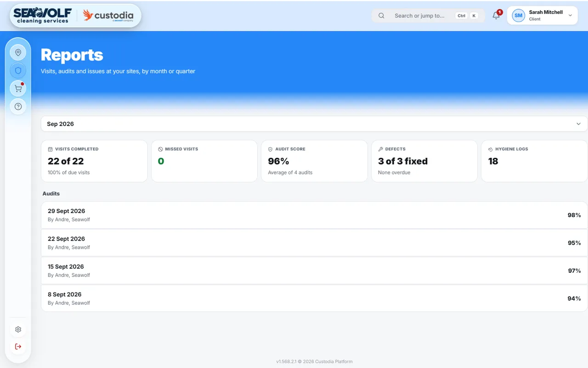
Task: Click the SM user avatar
Action: pyautogui.click(x=518, y=16)
